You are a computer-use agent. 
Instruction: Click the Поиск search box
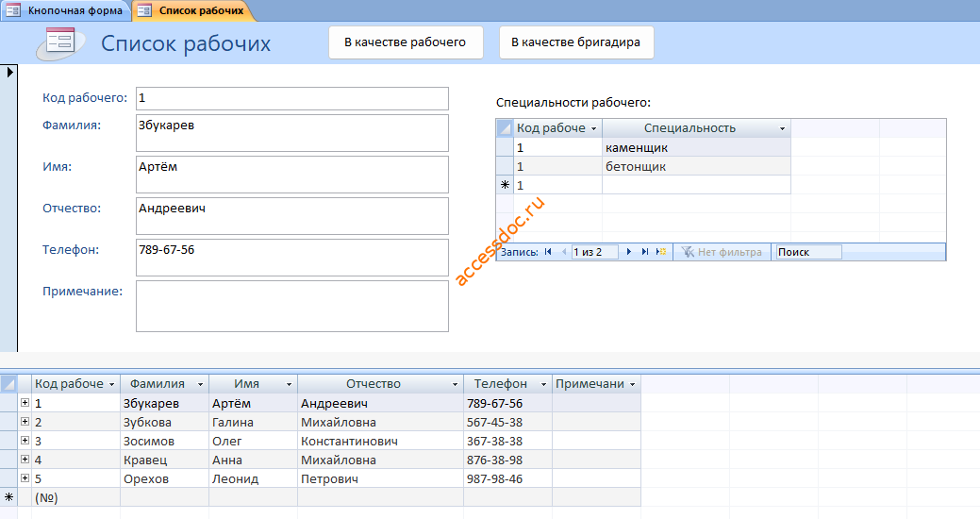(x=808, y=252)
